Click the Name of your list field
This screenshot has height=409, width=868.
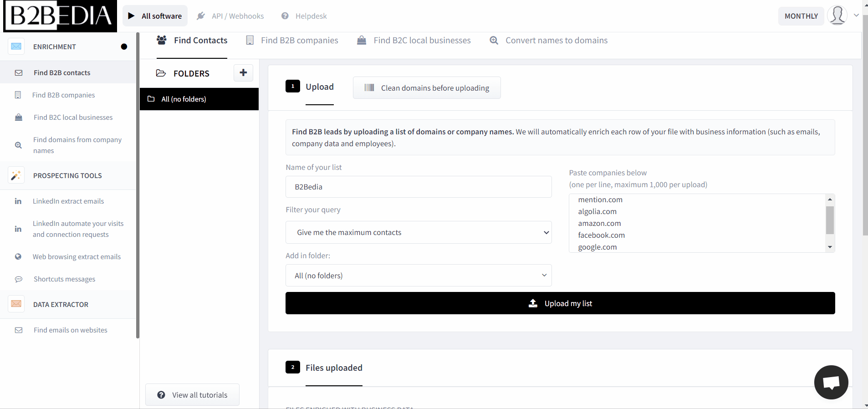click(418, 187)
